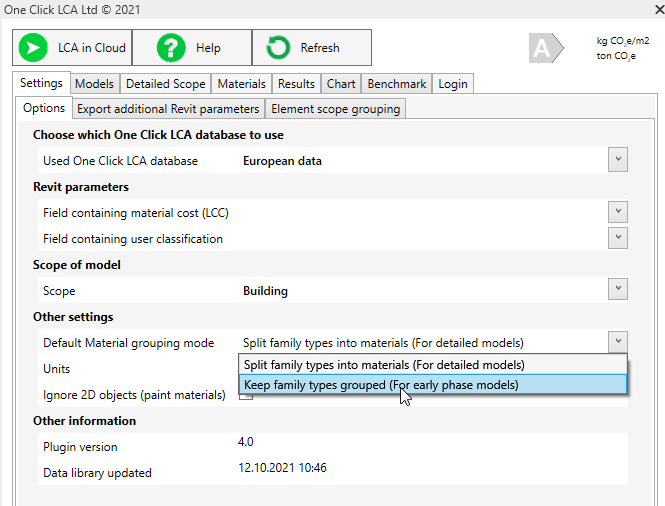
Task: Open the material cost (LCC) field dropdown
Action: [618, 212]
